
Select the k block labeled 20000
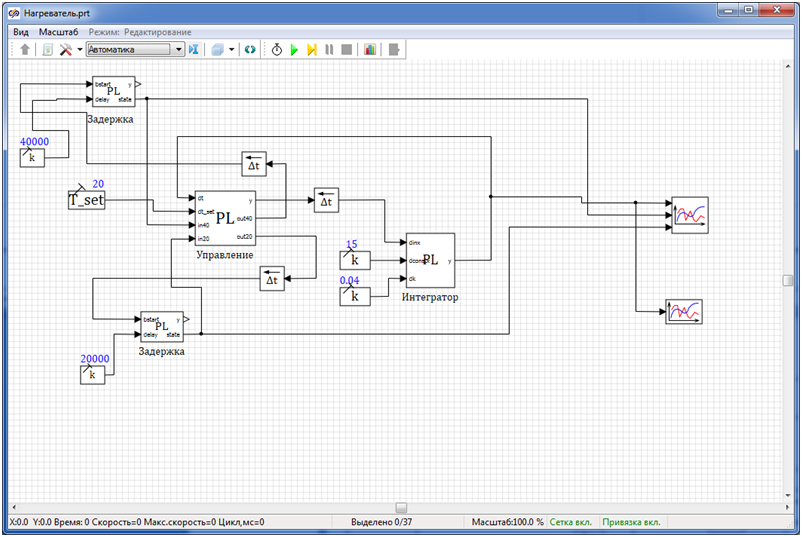(93, 375)
